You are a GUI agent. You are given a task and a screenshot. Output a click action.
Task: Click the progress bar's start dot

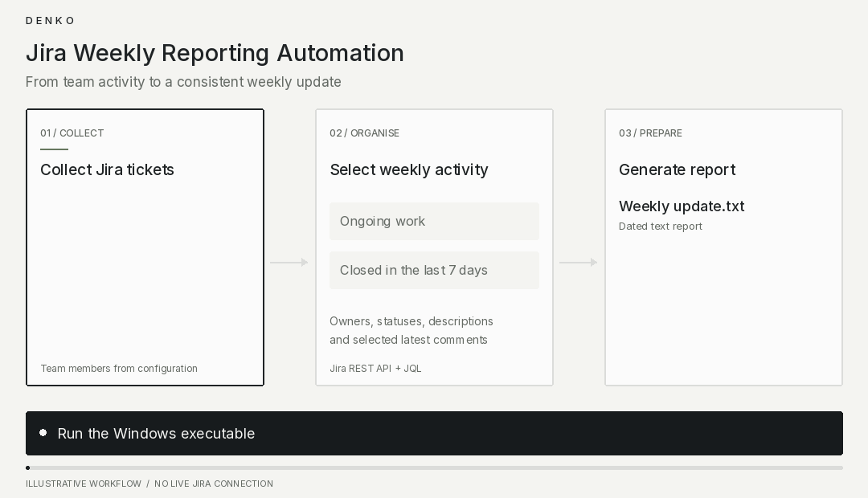(x=27, y=468)
